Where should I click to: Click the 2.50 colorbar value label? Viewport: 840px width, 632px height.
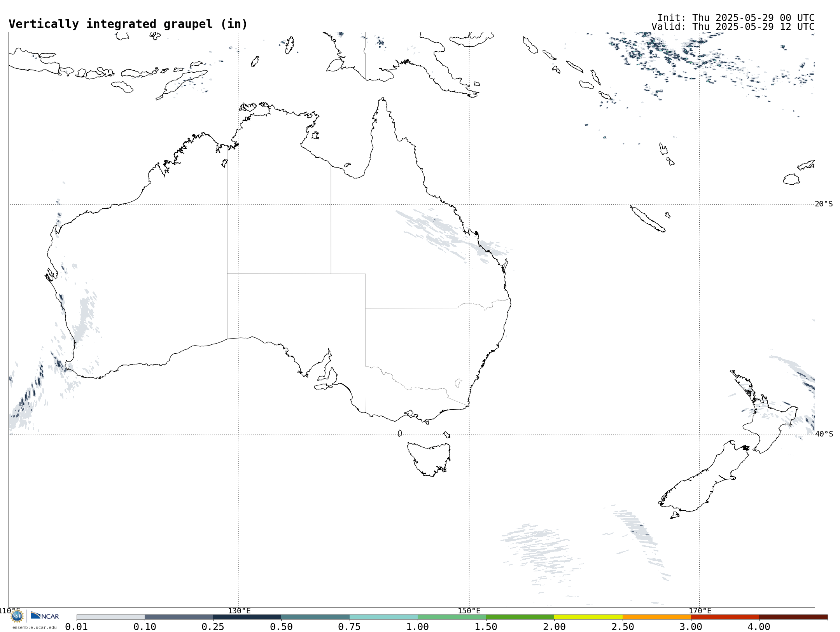[623, 627]
